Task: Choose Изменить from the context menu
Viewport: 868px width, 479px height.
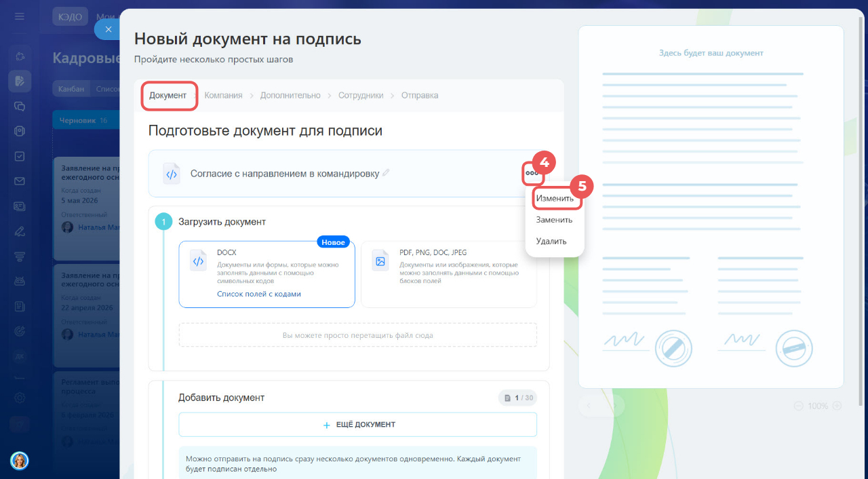Action: click(555, 199)
